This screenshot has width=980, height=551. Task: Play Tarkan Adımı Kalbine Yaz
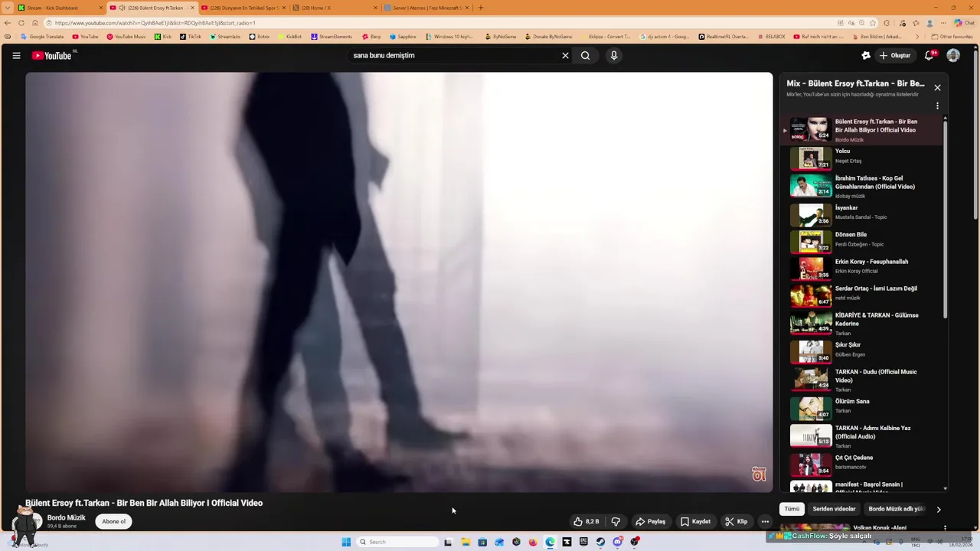click(863, 436)
